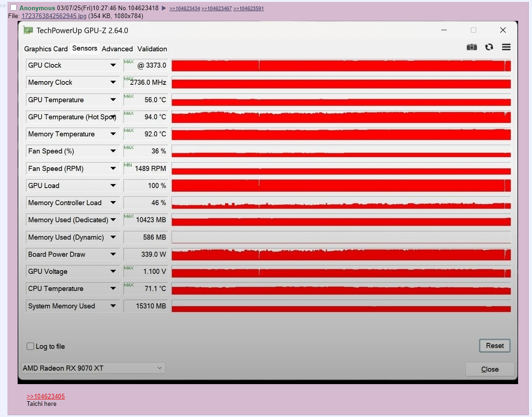Switch to the Advanced tab
The image size is (532, 417).
click(x=117, y=49)
